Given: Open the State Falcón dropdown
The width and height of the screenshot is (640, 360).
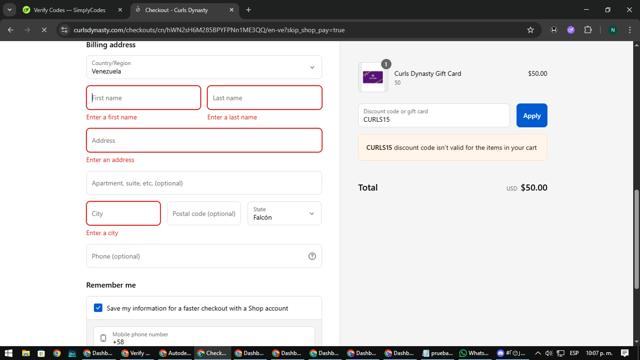Looking at the screenshot, I should [x=284, y=213].
